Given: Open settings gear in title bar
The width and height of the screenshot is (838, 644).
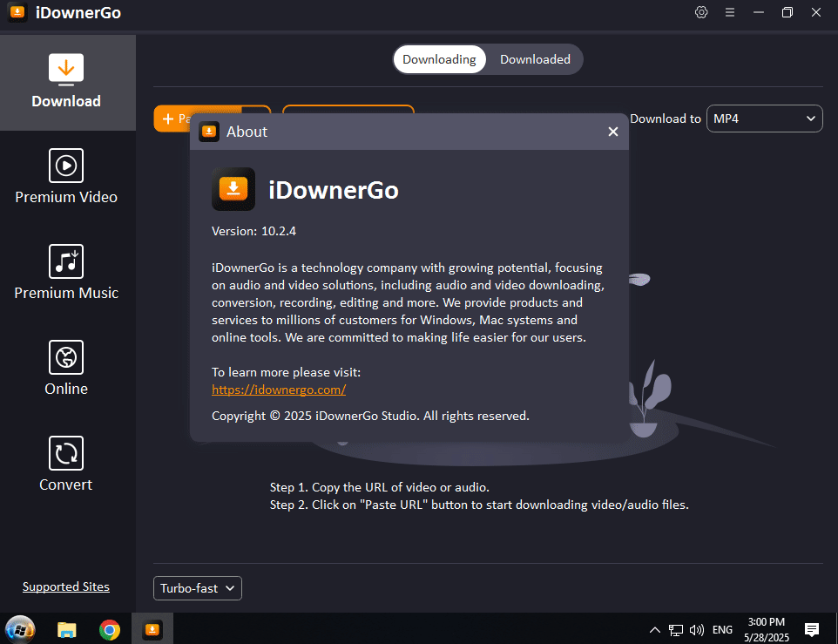Looking at the screenshot, I should point(701,12).
